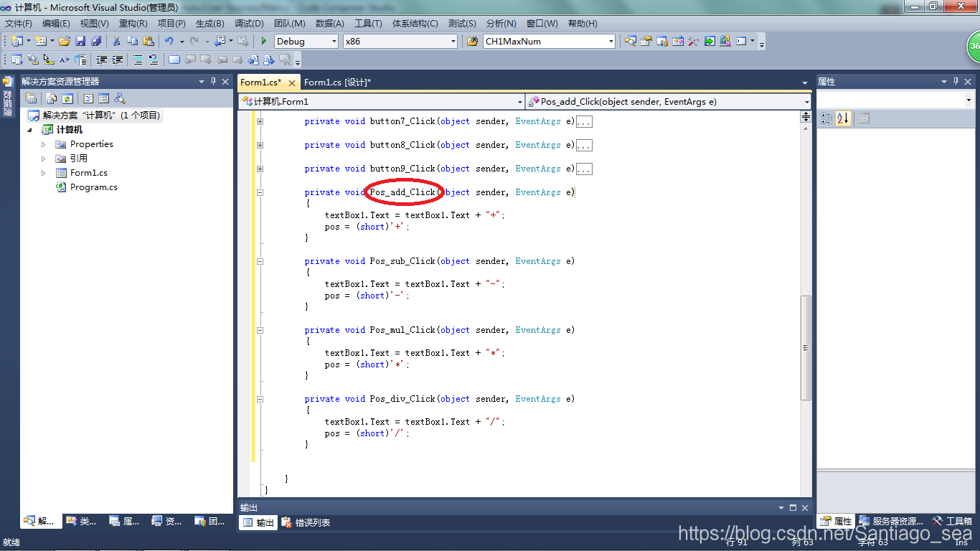Viewport: 980px width, 551px height.
Task: Toggle a bookmark with the bookmark icon
Action: click(174, 60)
